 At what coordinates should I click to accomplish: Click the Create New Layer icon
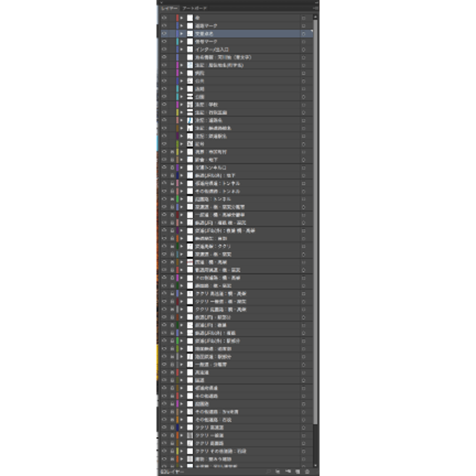[x=298, y=471]
